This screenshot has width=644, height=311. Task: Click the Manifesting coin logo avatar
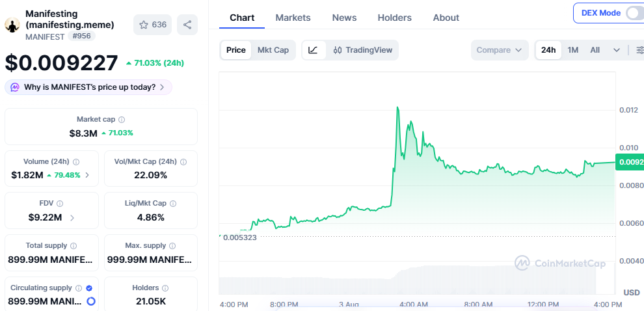[12, 25]
